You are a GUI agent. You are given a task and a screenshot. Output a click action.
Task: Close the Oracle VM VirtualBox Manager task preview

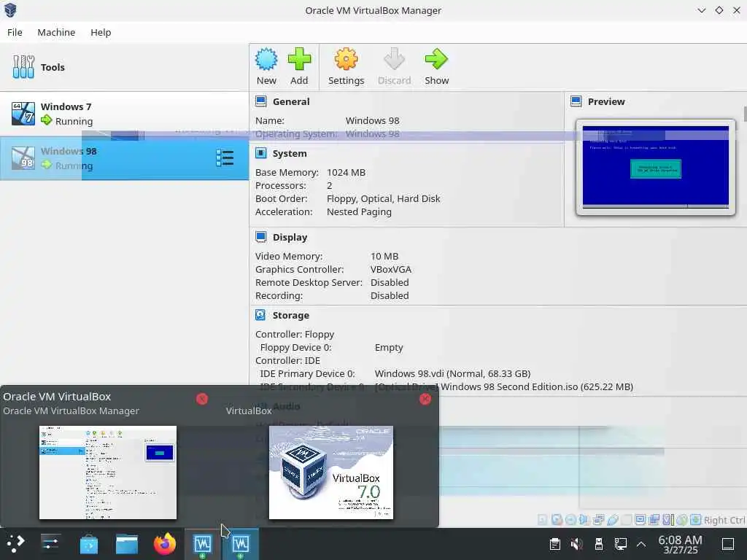click(202, 399)
